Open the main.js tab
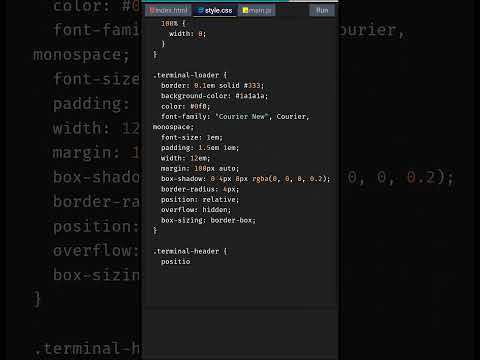The width and height of the screenshot is (480, 360). 257,11
